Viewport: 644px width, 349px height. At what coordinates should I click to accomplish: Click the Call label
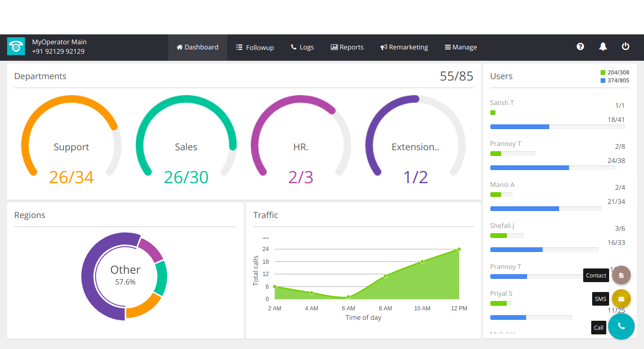(x=599, y=327)
